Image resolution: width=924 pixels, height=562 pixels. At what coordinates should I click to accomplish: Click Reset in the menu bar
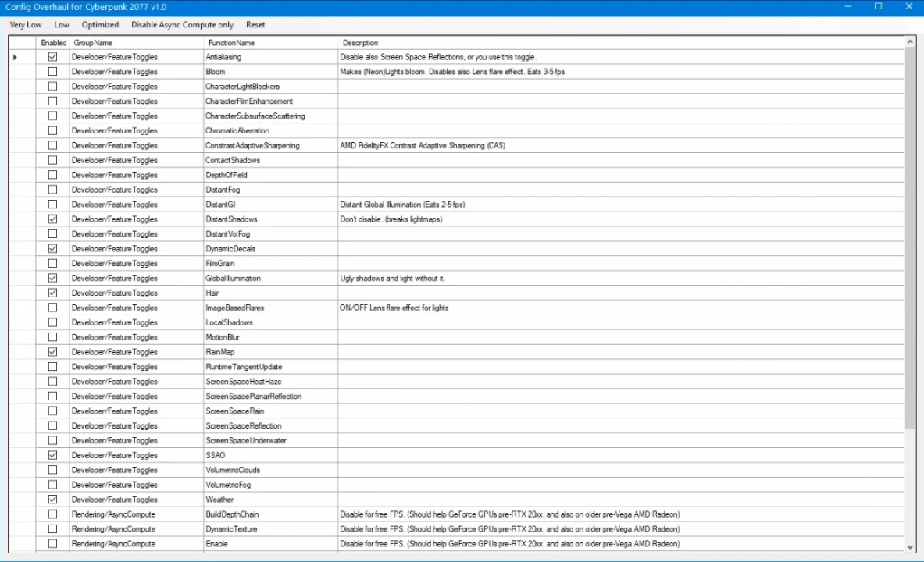(255, 25)
